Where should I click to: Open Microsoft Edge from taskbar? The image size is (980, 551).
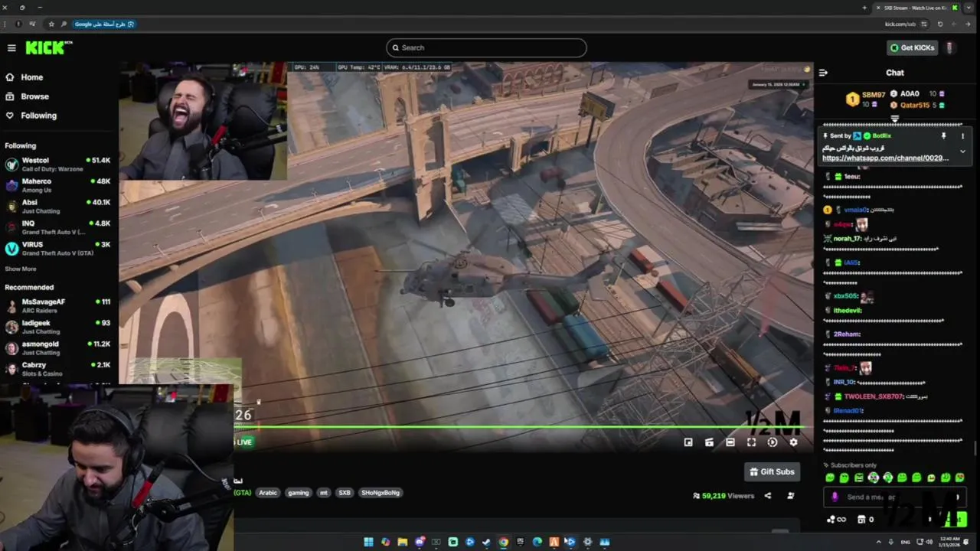tap(537, 542)
